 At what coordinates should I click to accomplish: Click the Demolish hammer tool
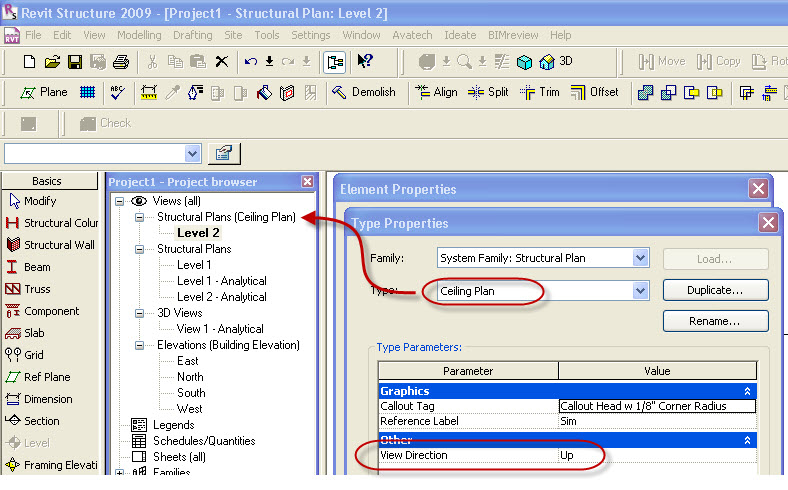(x=363, y=92)
